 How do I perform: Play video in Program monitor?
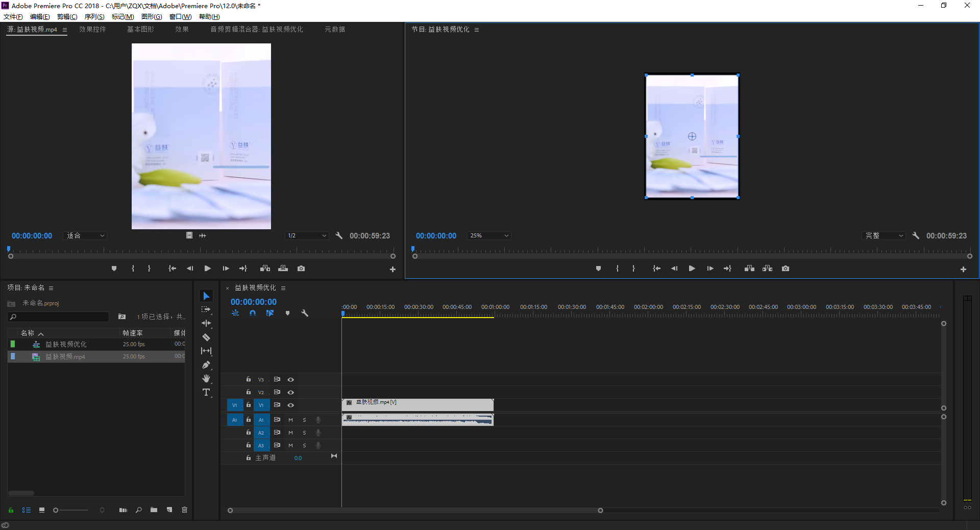pyautogui.click(x=692, y=269)
